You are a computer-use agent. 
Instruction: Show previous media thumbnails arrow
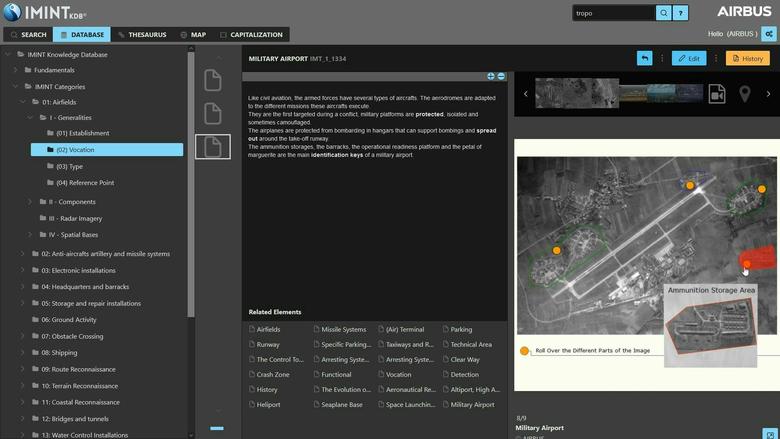point(525,93)
